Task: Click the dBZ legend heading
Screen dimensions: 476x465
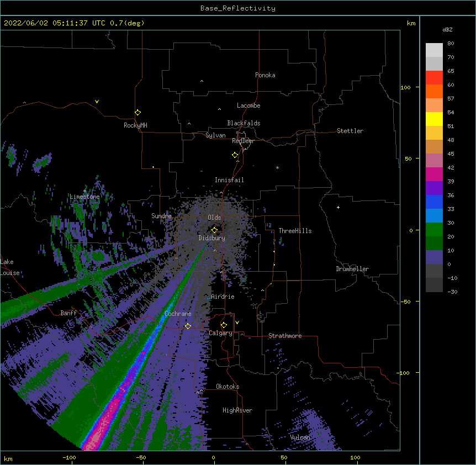Action: pos(447,29)
